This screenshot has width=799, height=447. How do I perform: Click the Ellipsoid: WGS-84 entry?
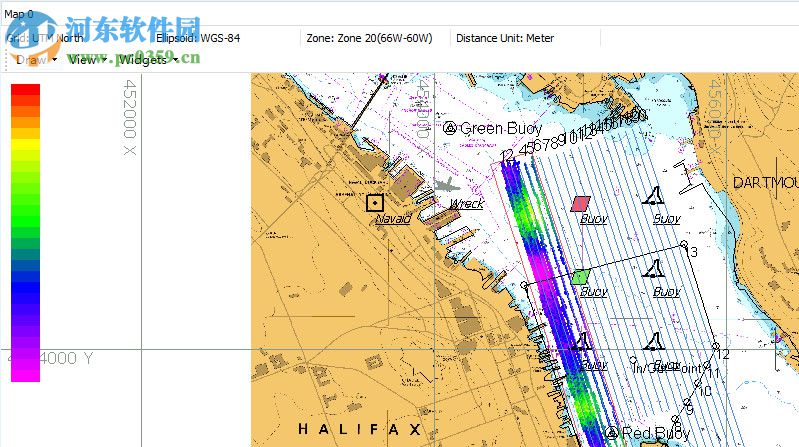point(198,38)
